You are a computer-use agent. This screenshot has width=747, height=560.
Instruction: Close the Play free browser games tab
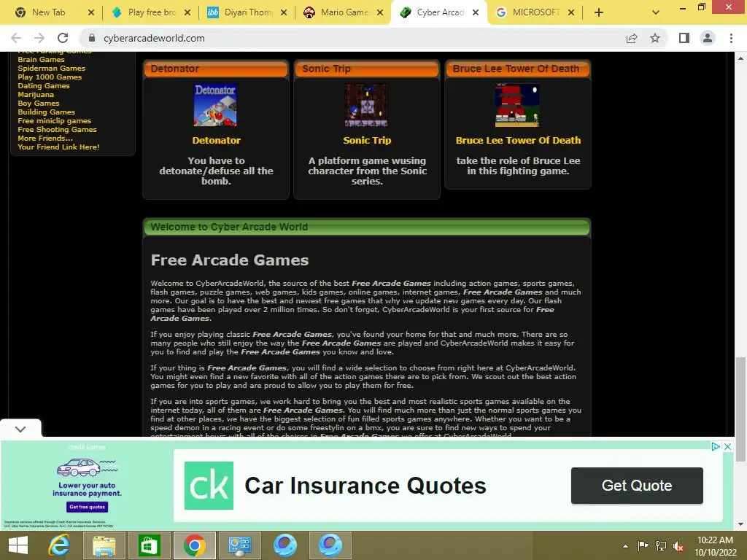(187, 12)
